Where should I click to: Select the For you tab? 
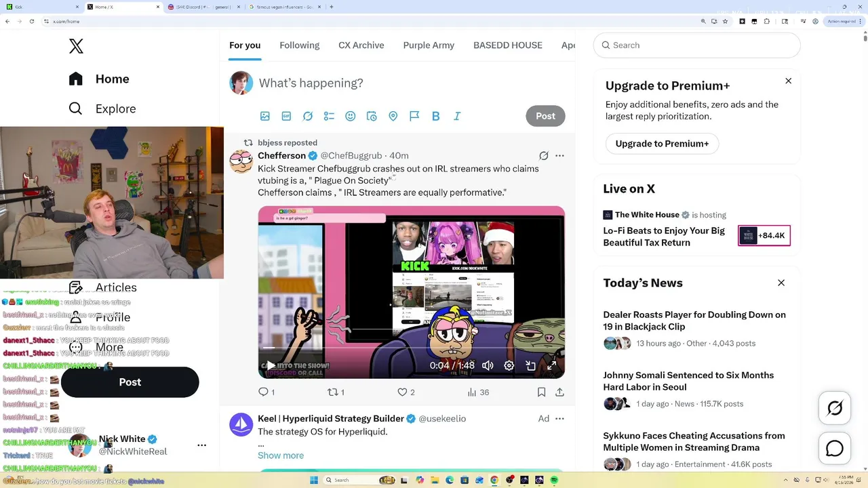(245, 45)
